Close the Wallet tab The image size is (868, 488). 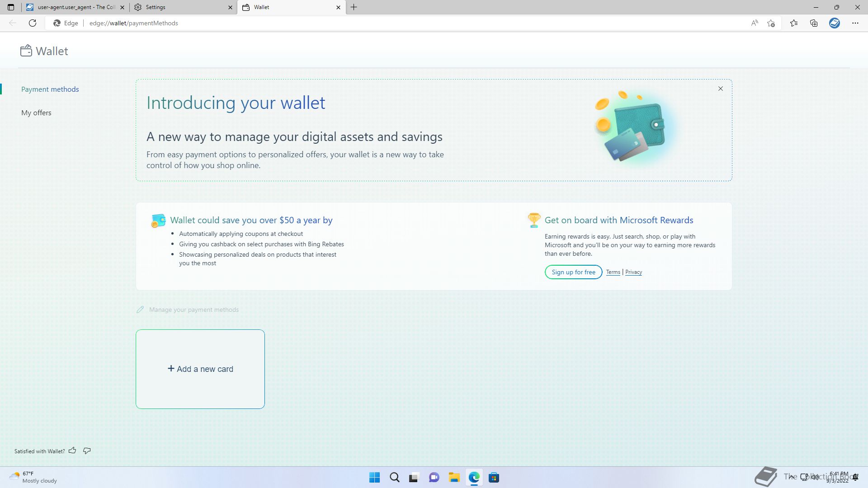(338, 7)
